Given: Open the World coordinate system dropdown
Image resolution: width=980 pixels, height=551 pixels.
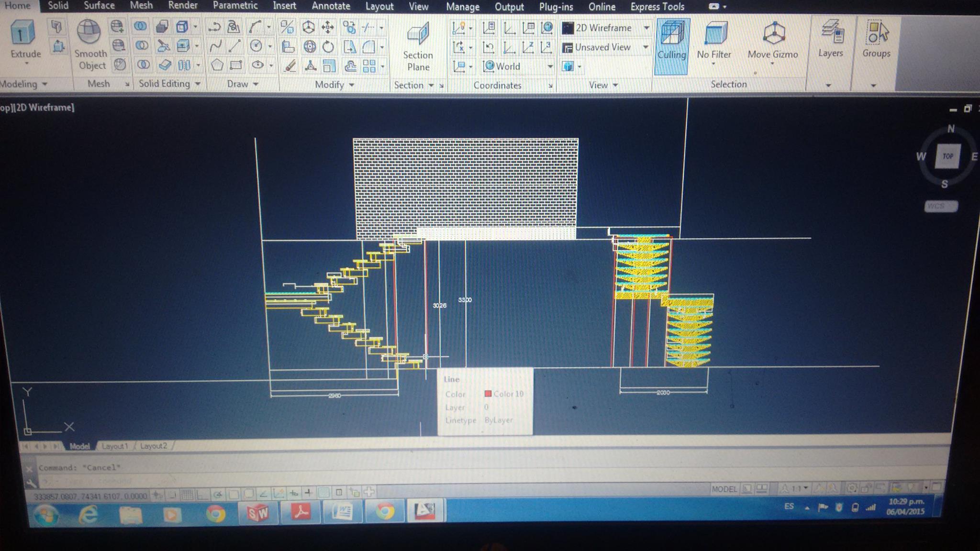Looking at the screenshot, I should pos(550,66).
